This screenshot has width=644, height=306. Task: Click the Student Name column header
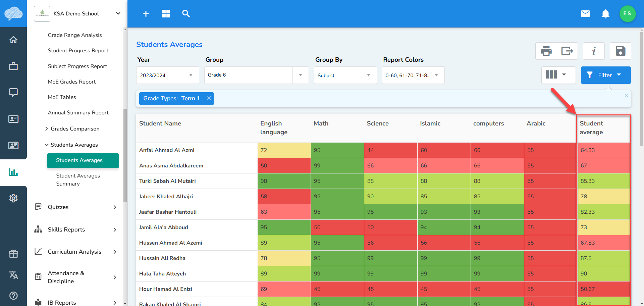tap(160, 123)
